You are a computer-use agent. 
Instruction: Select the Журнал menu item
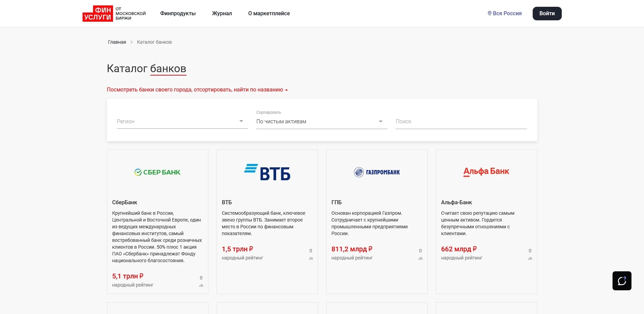pyautogui.click(x=222, y=13)
